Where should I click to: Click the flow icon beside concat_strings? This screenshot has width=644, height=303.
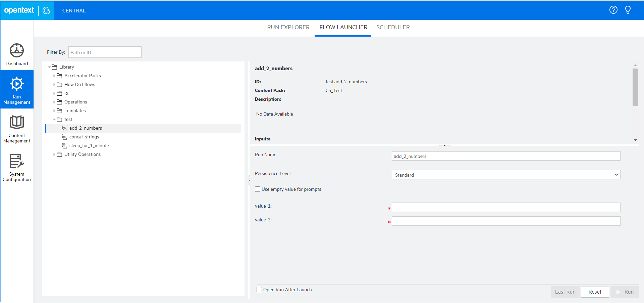tap(64, 137)
